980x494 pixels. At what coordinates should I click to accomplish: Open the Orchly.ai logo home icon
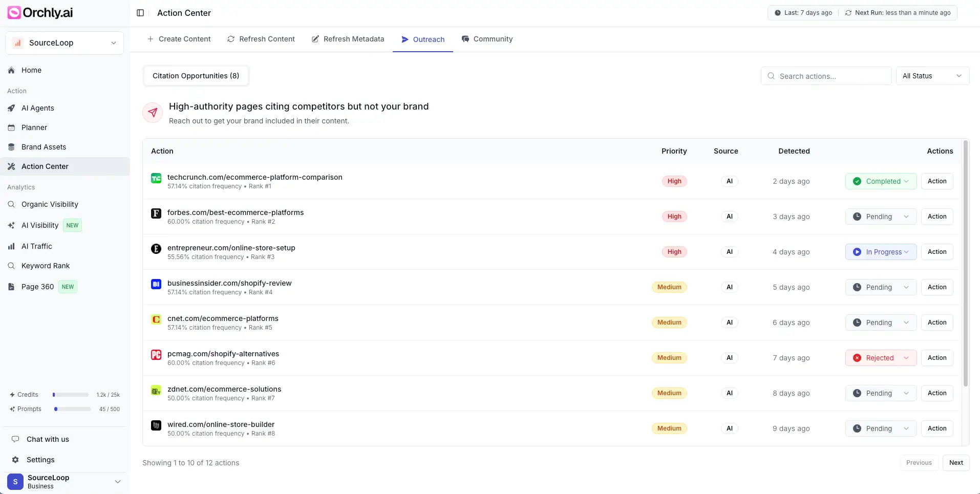(x=14, y=12)
